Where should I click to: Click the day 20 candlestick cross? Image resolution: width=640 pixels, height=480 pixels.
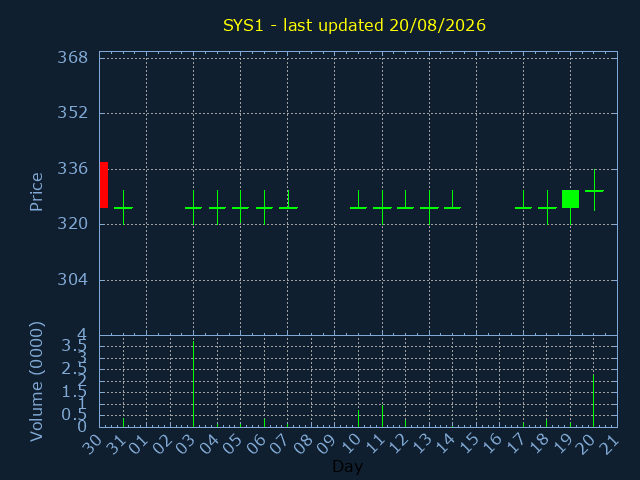[x=594, y=190]
